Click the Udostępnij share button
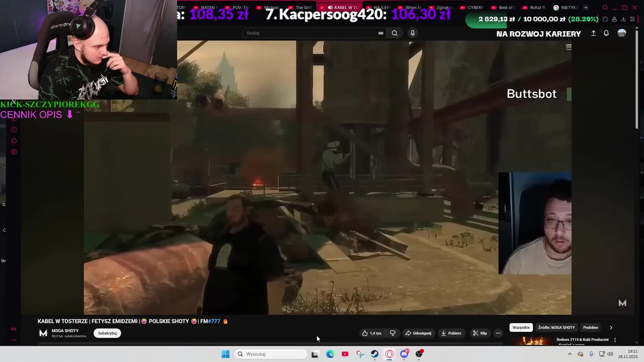The height and width of the screenshot is (362, 644). pyautogui.click(x=418, y=333)
